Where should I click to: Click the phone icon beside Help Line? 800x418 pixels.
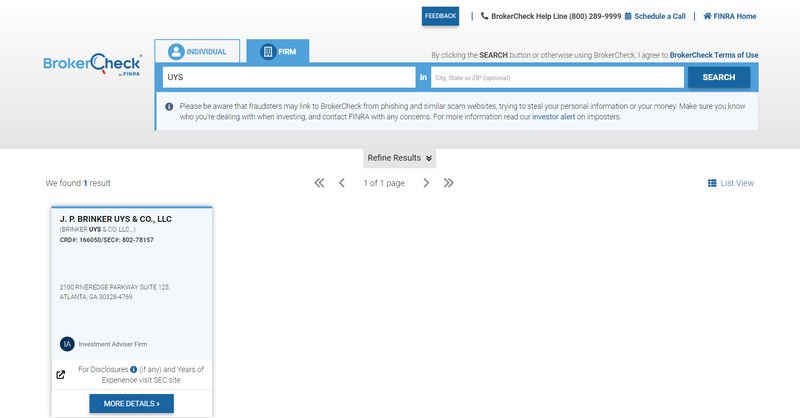484,16
